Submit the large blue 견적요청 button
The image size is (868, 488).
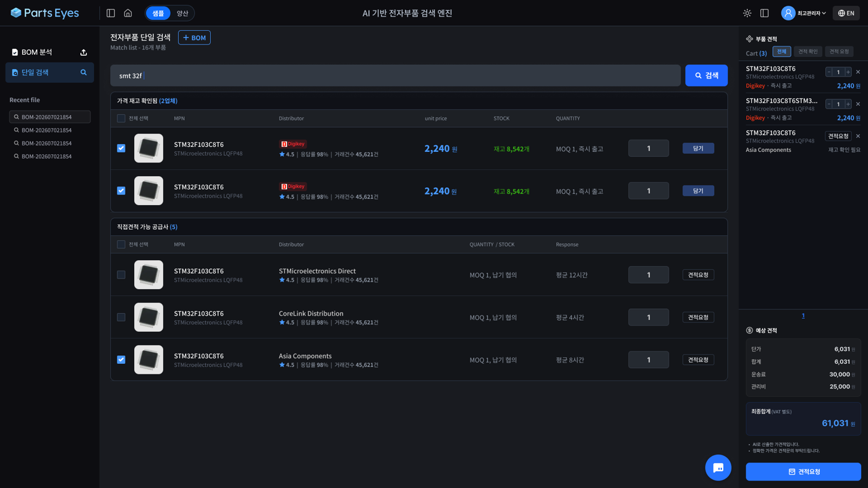pos(803,472)
